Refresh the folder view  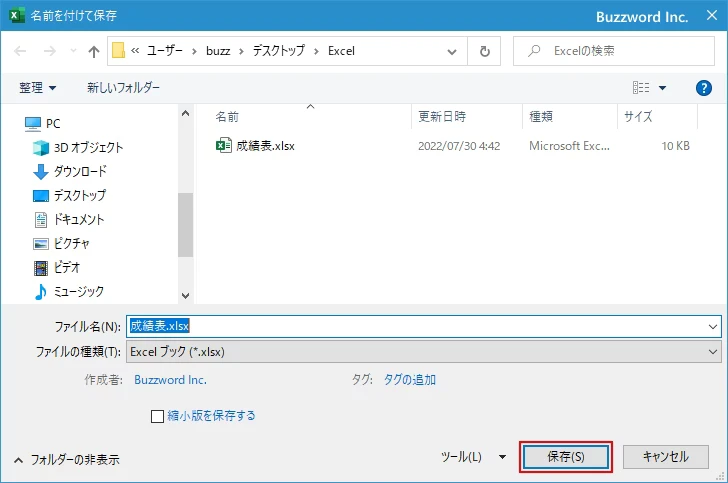pos(485,51)
